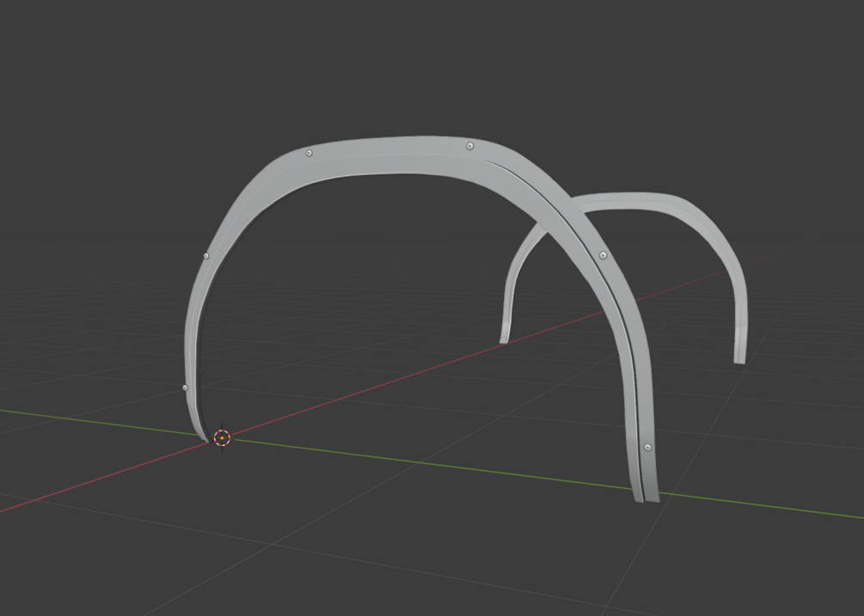Click the 3D cursor at the origin
Image resolution: width=864 pixels, height=616 pixels.
222,438
